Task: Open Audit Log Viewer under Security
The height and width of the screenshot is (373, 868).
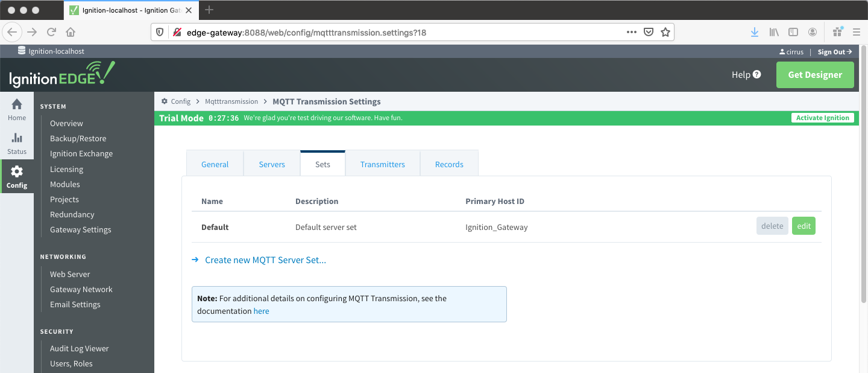Action: (x=80, y=348)
